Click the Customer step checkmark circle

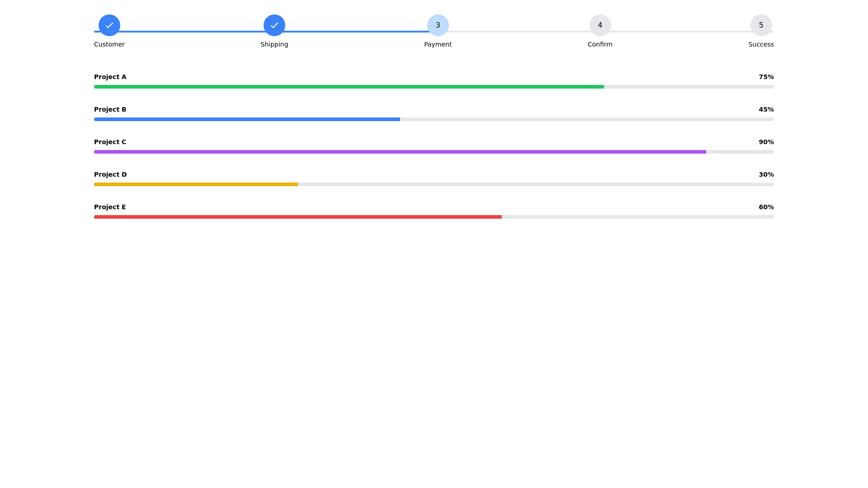(x=109, y=25)
